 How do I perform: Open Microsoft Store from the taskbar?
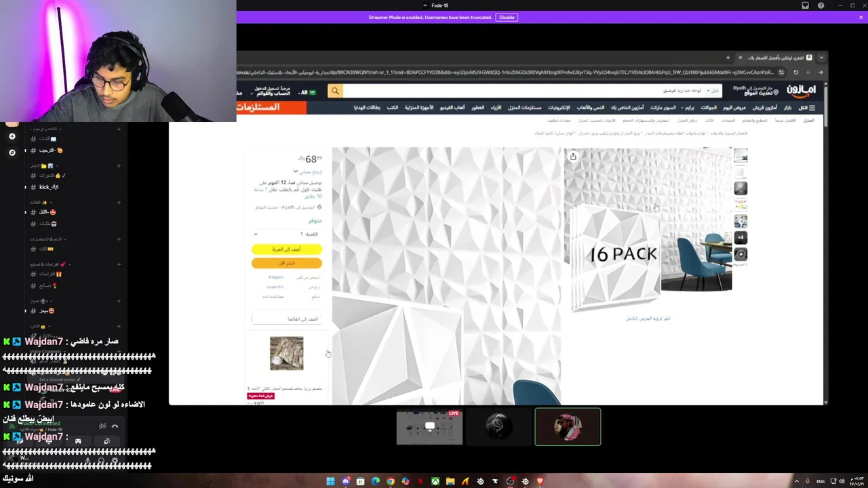360,481
